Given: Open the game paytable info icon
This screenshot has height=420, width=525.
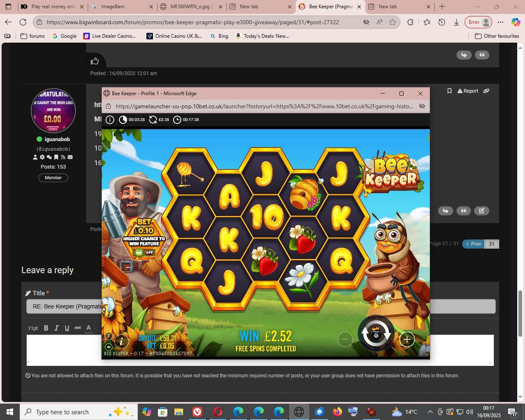Looking at the screenshot, I should tap(121, 341).
